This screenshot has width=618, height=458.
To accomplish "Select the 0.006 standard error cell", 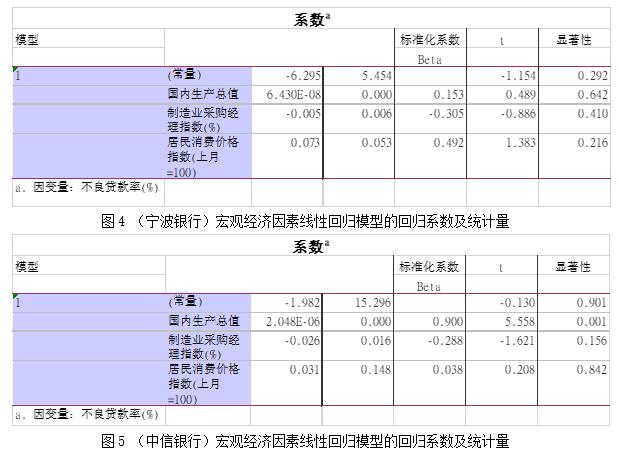I will tap(359, 119).
